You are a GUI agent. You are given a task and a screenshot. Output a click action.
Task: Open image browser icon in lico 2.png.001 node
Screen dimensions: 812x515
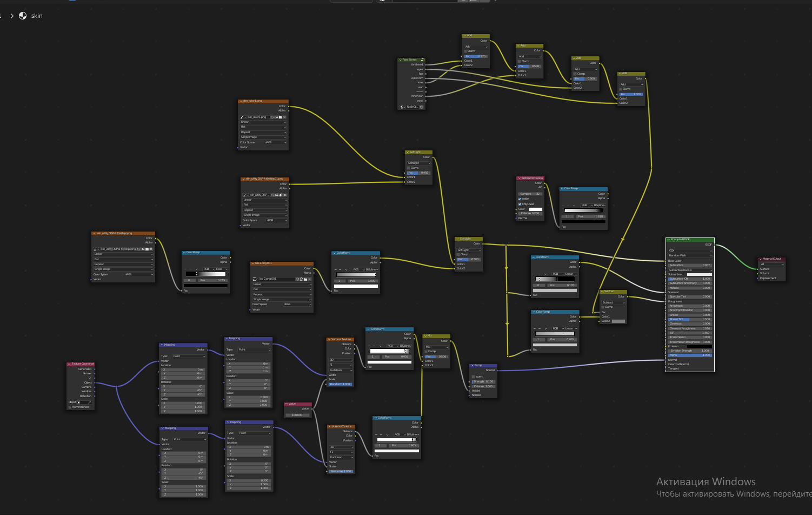coord(255,279)
